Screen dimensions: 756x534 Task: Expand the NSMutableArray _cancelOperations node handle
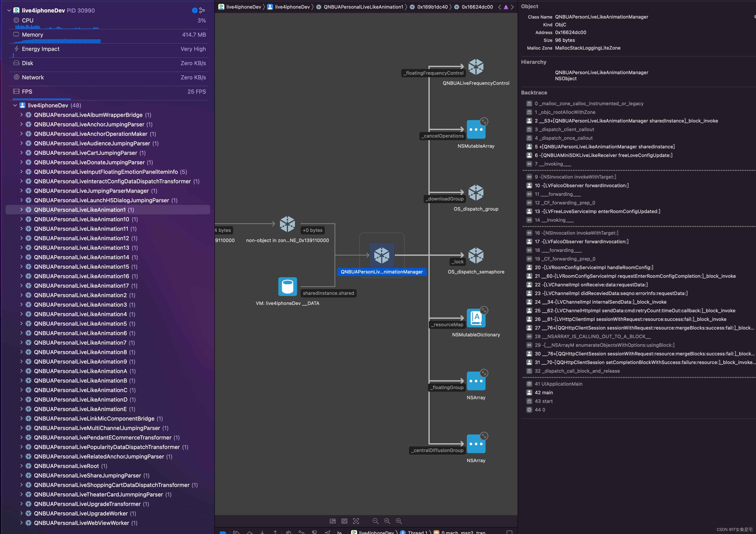[x=484, y=122]
